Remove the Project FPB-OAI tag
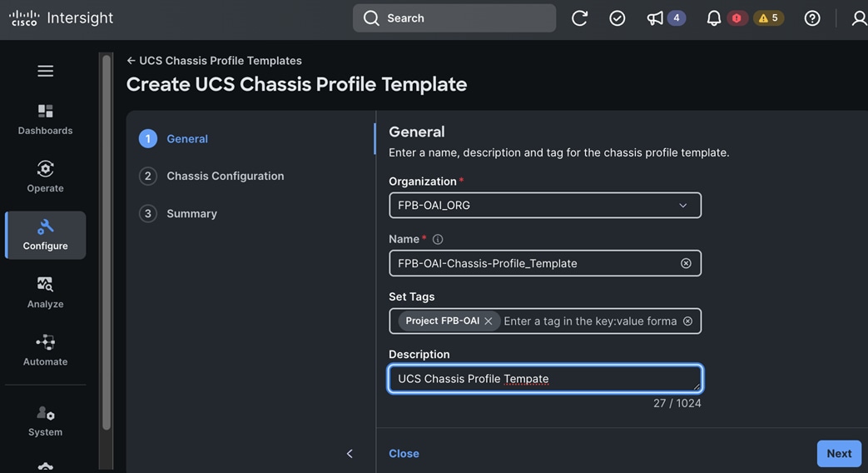Screen dimensions: 868x473 [488, 321]
